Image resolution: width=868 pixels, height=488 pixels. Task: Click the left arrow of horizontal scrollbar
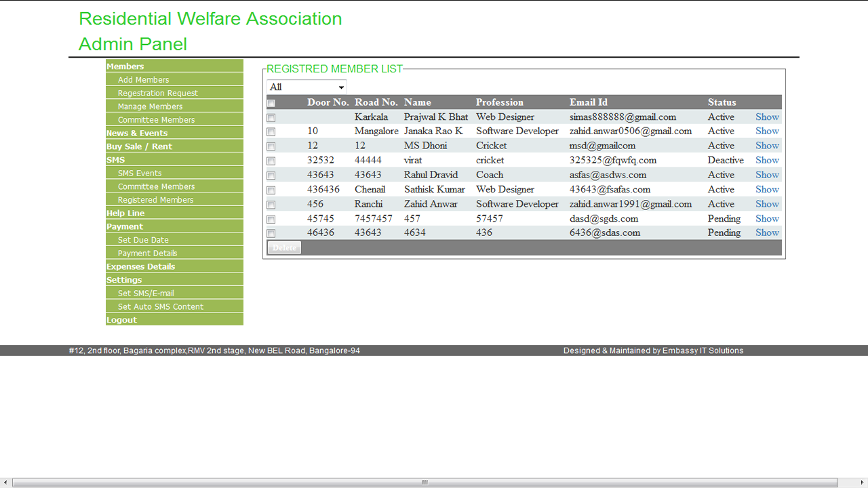click(5, 483)
